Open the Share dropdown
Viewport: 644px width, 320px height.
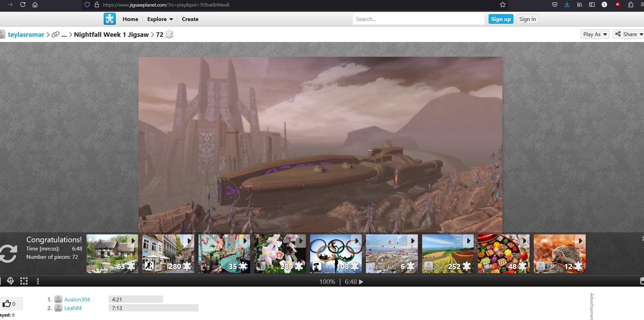(x=629, y=34)
